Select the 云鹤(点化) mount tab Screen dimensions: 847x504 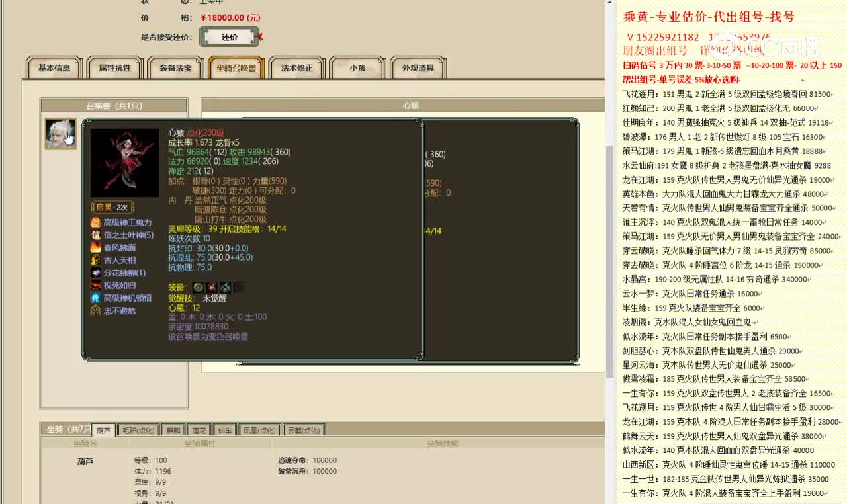point(303,431)
